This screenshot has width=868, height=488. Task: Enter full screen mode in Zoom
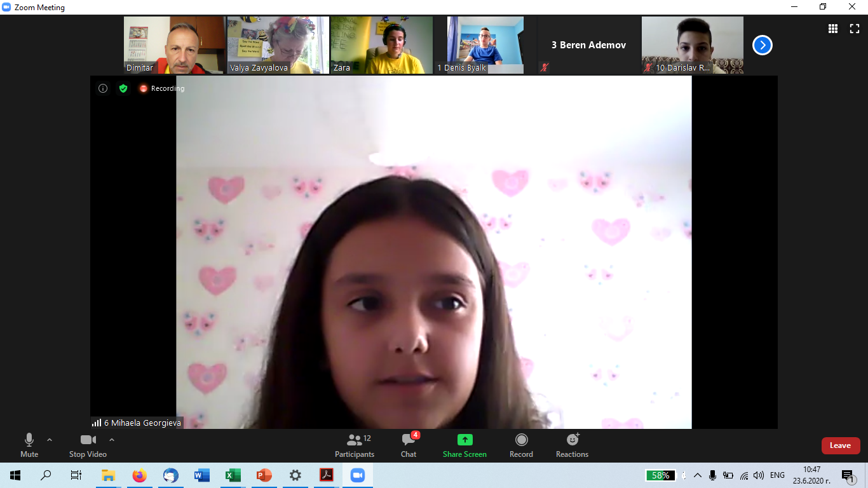click(x=855, y=29)
